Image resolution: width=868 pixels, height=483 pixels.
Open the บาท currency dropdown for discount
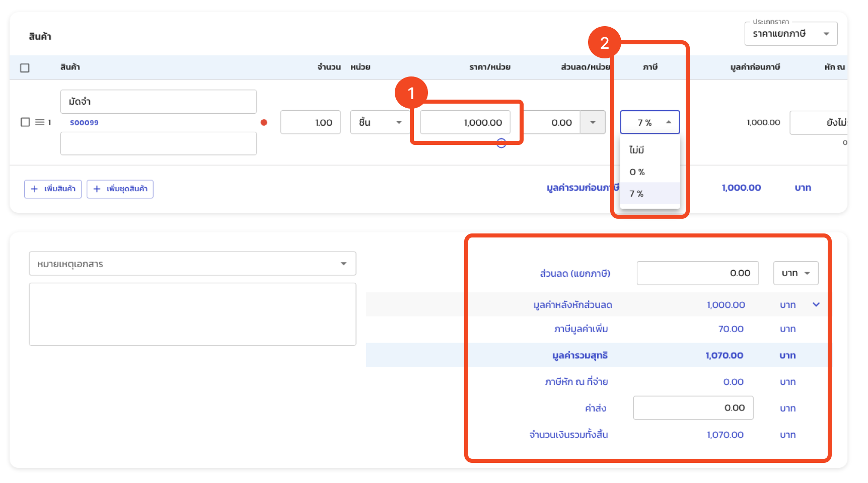[795, 273]
